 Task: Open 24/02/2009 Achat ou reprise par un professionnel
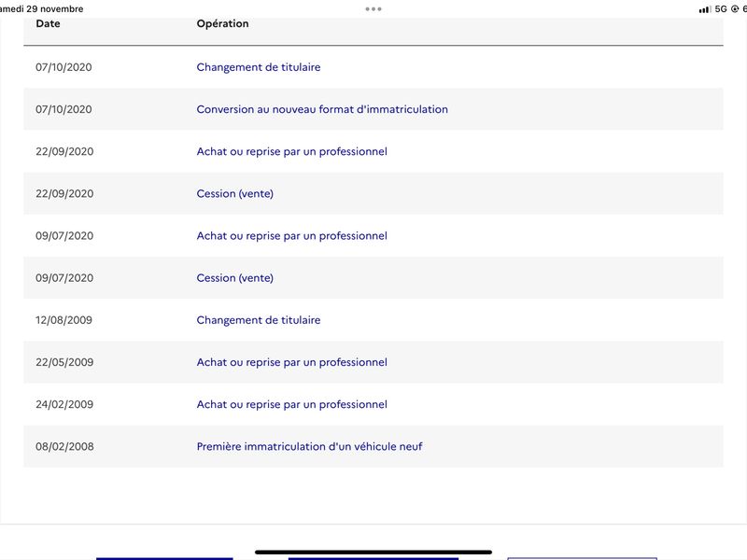[291, 404]
